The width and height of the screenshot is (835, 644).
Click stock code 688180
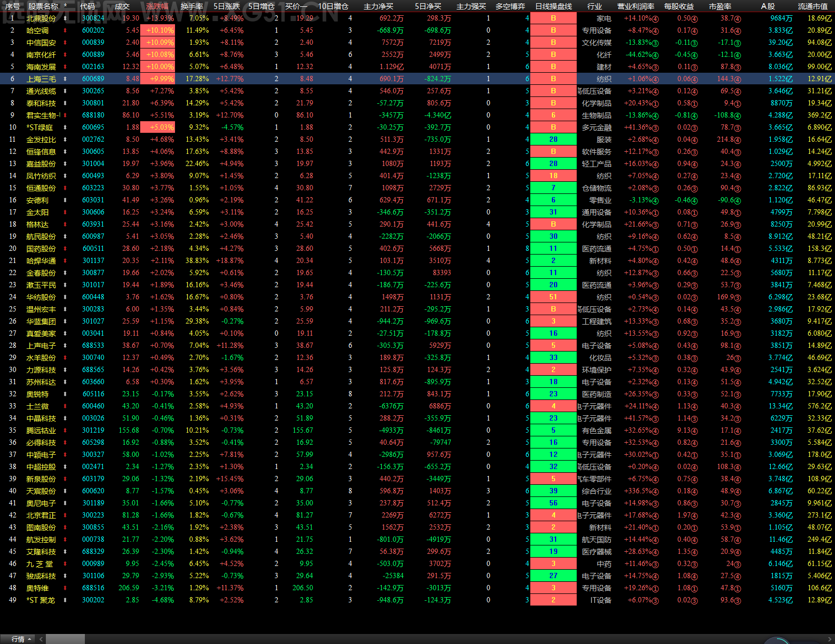pyautogui.click(x=93, y=115)
